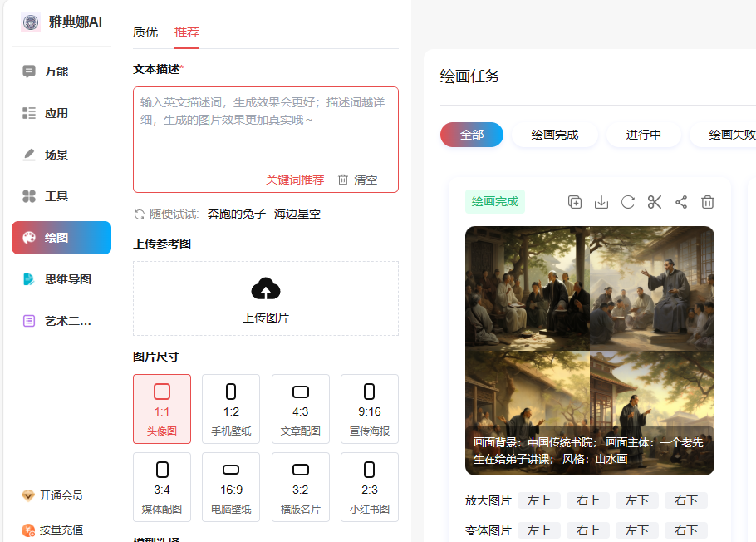Switch to the 质优 tab
756x542 pixels.
click(x=145, y=32)
